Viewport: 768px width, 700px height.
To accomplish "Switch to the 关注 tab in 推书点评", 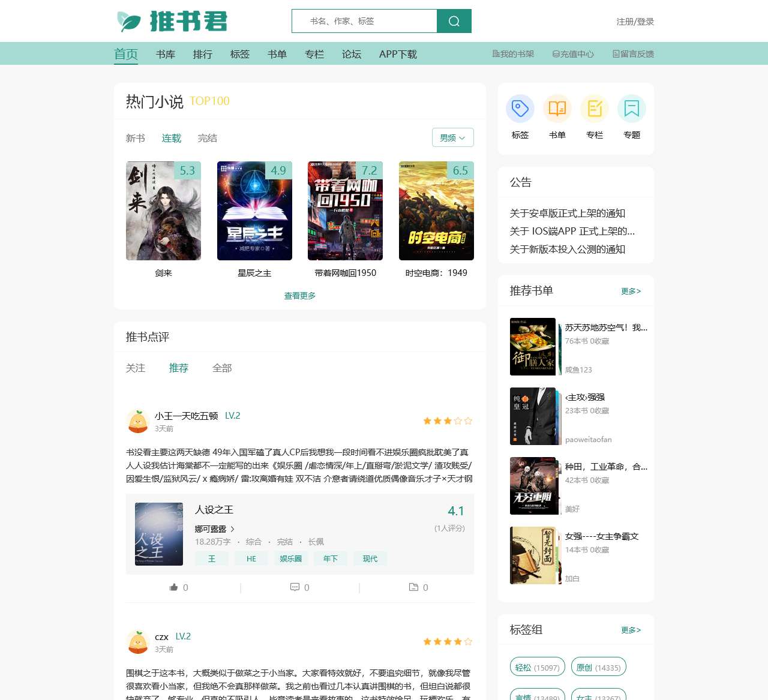I will pyautogui.click(x=136, y=368).
